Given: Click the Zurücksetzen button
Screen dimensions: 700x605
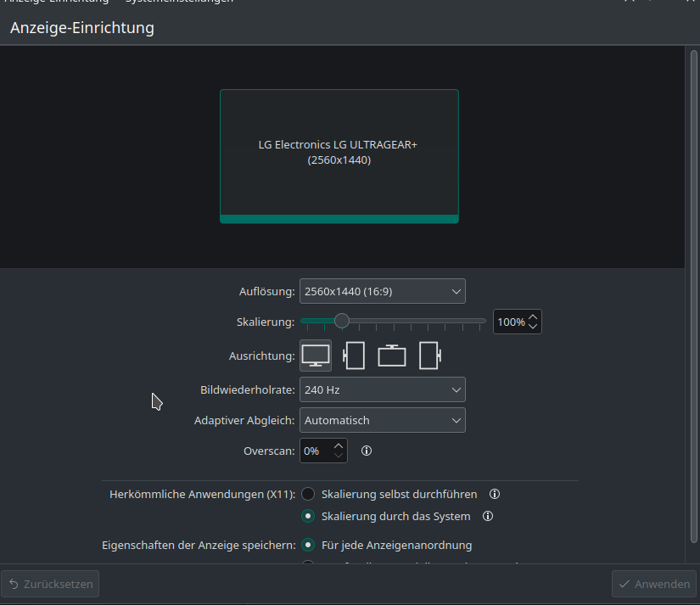Looking at the screenshot, I should pyautogui.click(x=50, y=584).
